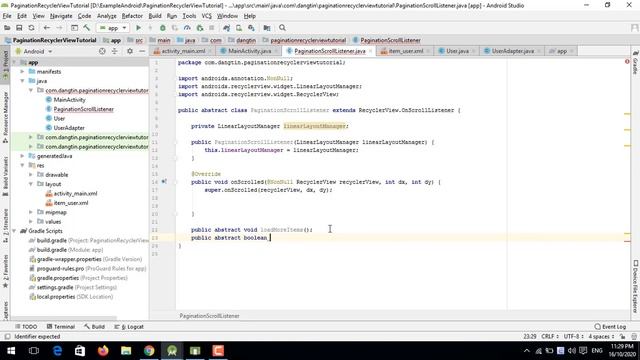Run the app with green play button
The width and height of the screenshot is (640, 360).
click(138, 28)
